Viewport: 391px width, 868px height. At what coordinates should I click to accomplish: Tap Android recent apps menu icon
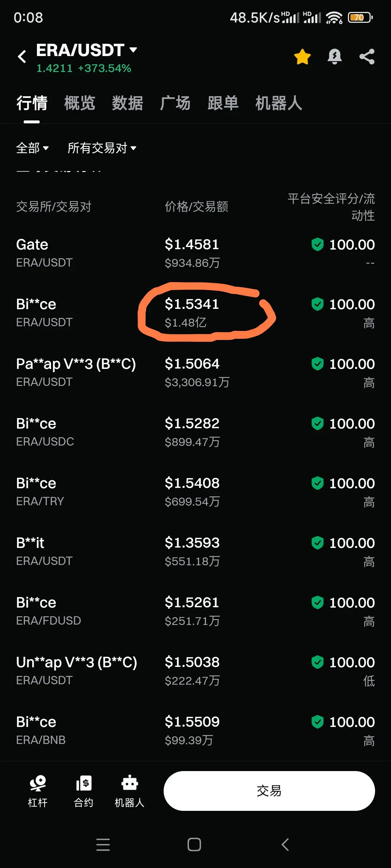(x=103, y=844)
